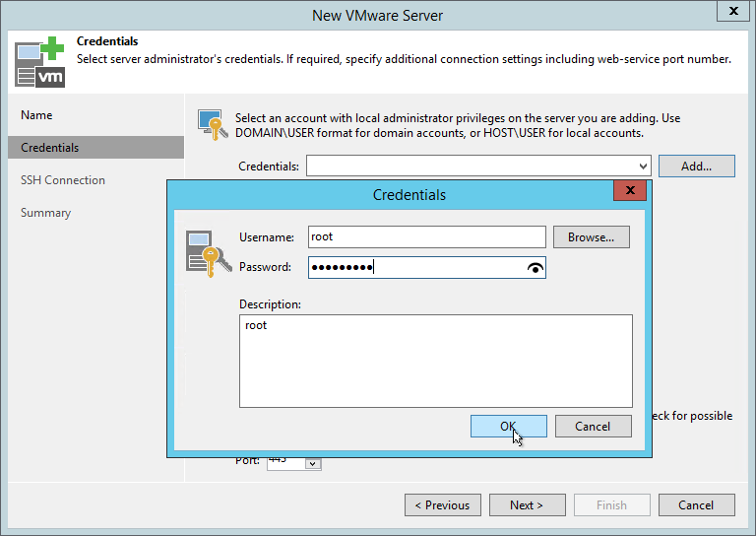
Task: Cancel the New VMware Server wizard
Action: click(x=697, y=505)
